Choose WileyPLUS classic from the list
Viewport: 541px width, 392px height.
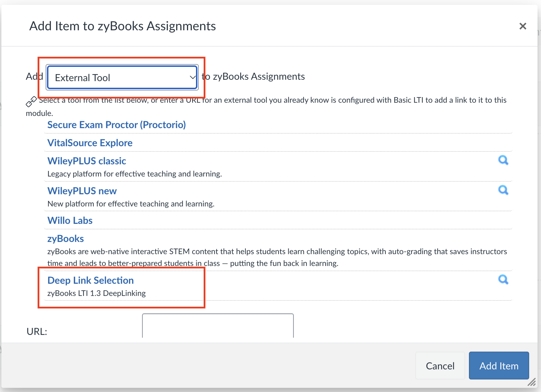click(x=86, y=161)
